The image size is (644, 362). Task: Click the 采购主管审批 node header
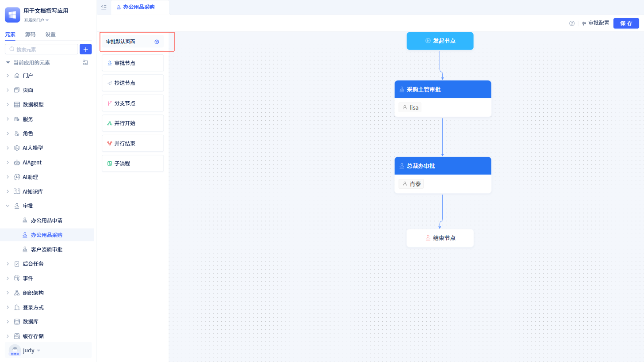443,89
